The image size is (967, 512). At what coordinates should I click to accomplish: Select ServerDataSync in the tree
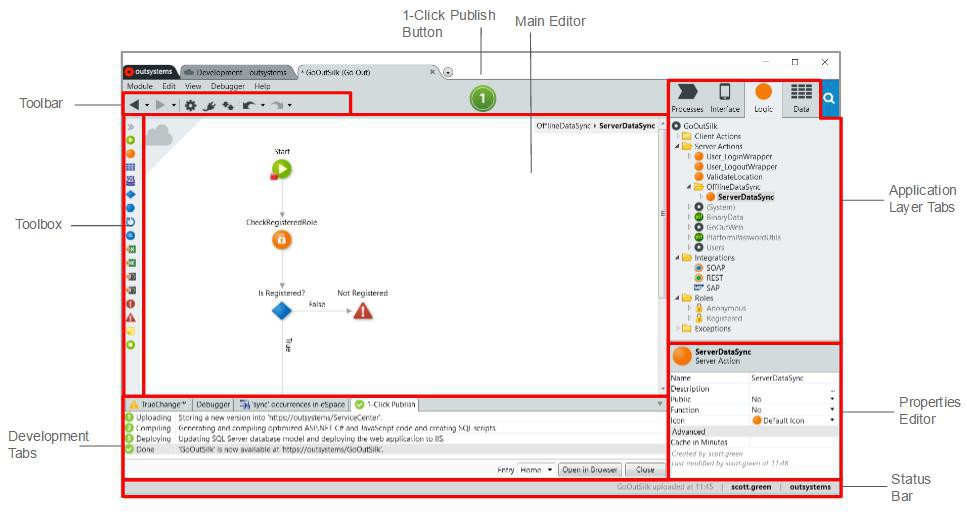pyautogui.click(x=746, y=197)
